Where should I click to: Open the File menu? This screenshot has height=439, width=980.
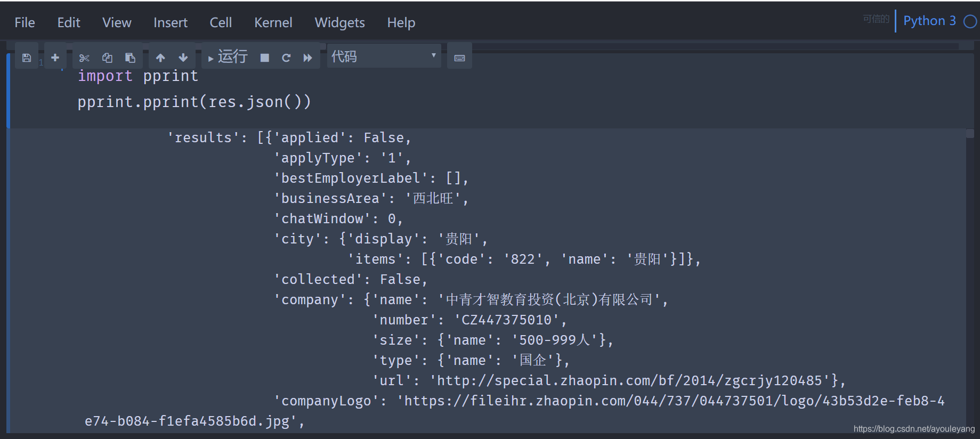pyautogui.click(x=25, y=22)
